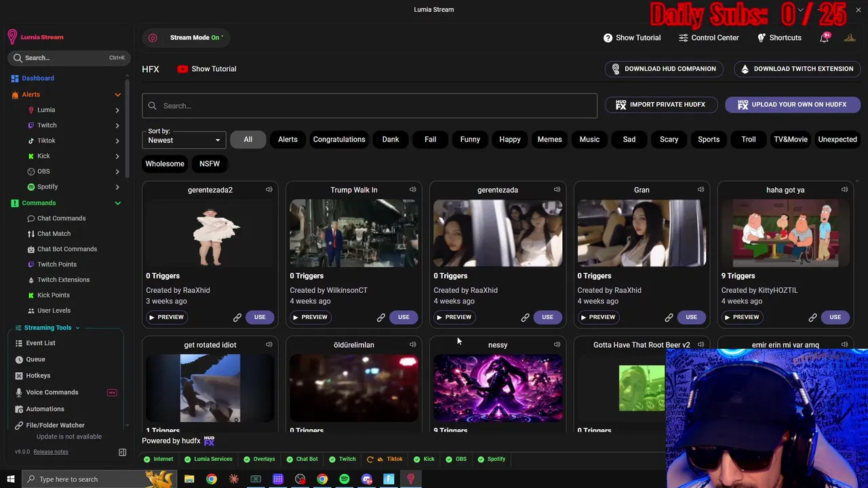
Task: Open Automations
Action: pos(45,409)
